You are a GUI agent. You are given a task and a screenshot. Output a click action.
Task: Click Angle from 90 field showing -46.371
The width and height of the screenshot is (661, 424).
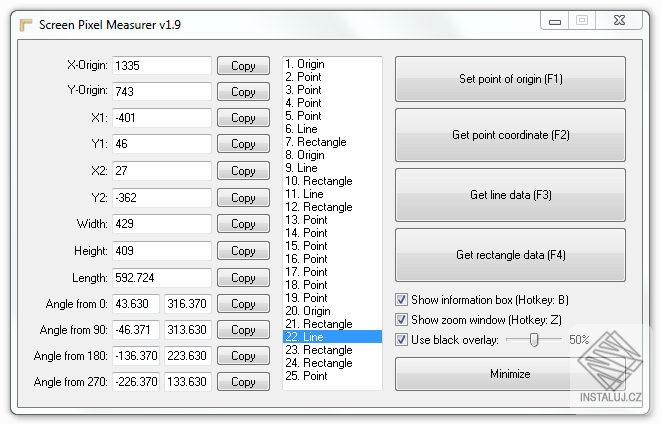[136, 330]
